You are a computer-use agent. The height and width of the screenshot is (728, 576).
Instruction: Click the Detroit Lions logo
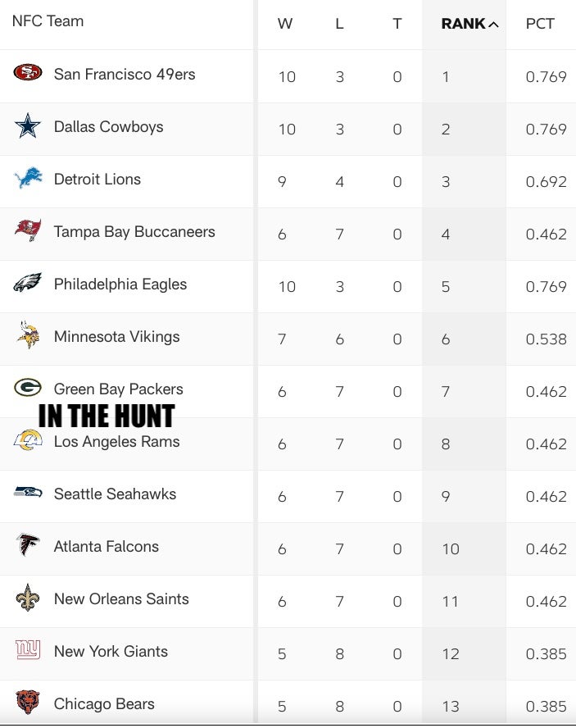(28, 179)
